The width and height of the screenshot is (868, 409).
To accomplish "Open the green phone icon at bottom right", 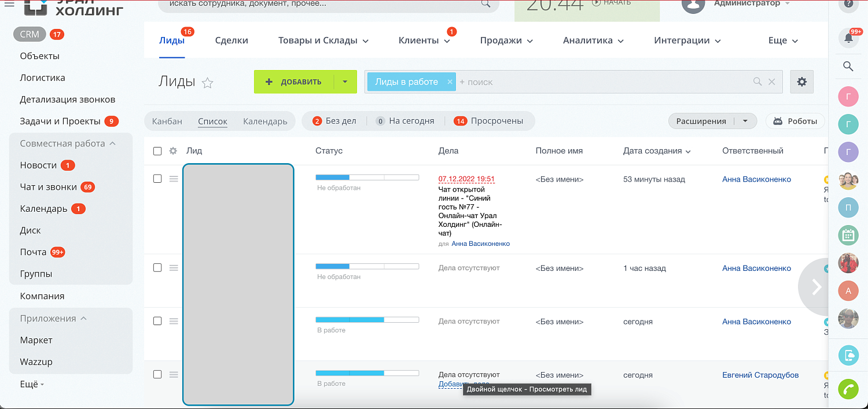I will [x=848, y=389].
